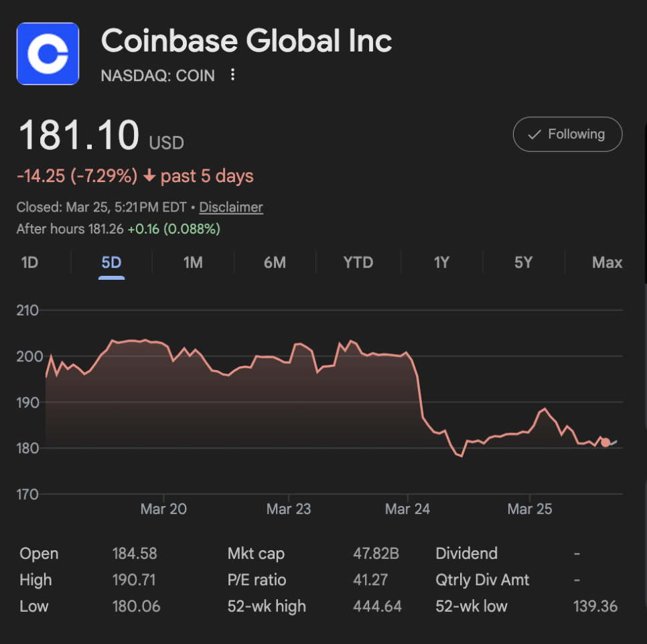Screen dimensions: 647x644
Task: Show the 1Y chart range
Action: click(x=441, y=262)
